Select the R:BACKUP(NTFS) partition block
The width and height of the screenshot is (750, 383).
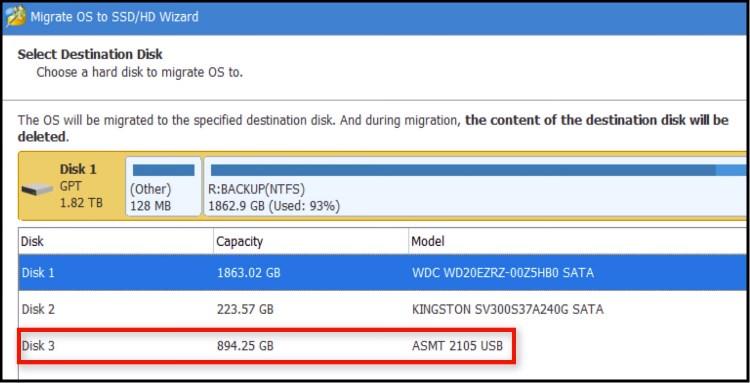tap(475, 187)
